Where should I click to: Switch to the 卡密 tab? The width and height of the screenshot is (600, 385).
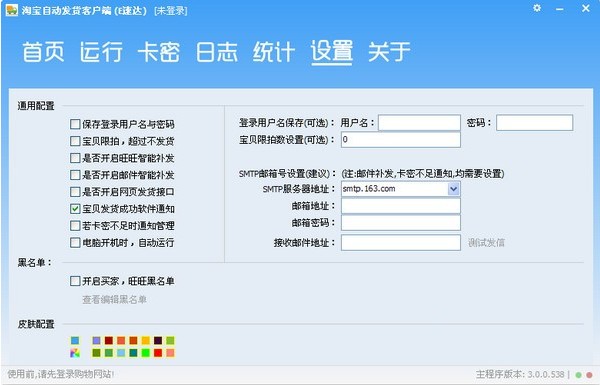[x=159, y=52]
